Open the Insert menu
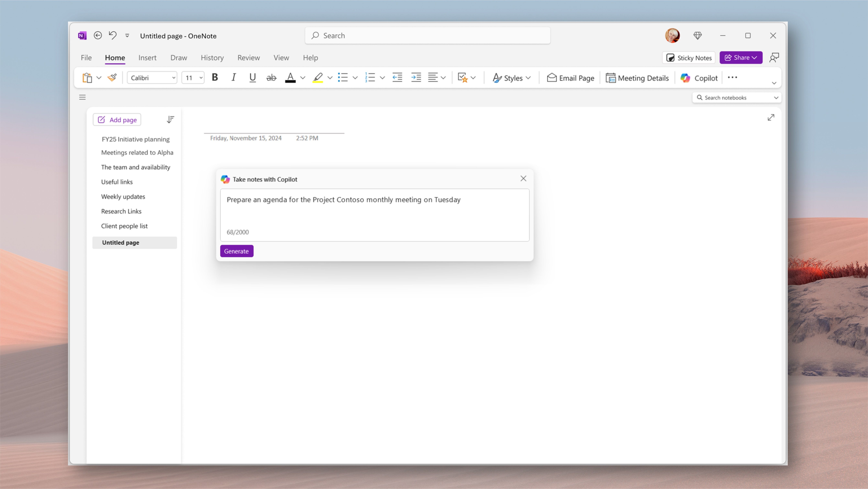The image size is (868, 489). (147, 58)
